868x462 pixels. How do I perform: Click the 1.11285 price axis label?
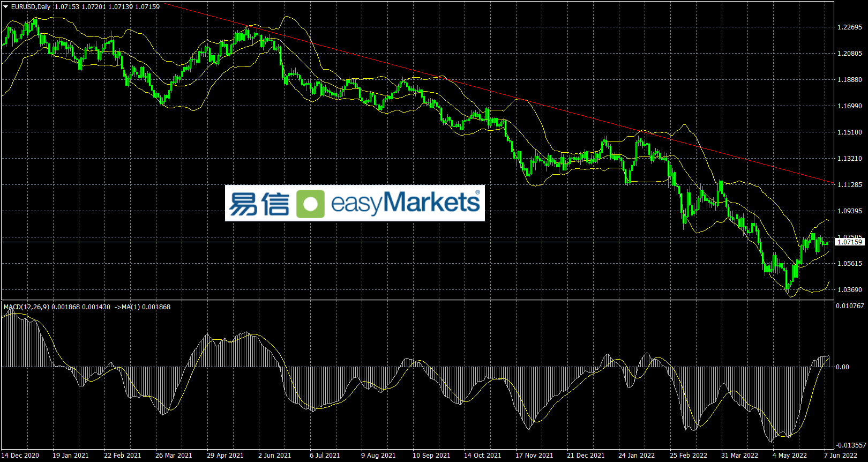[x=850, y=185]
